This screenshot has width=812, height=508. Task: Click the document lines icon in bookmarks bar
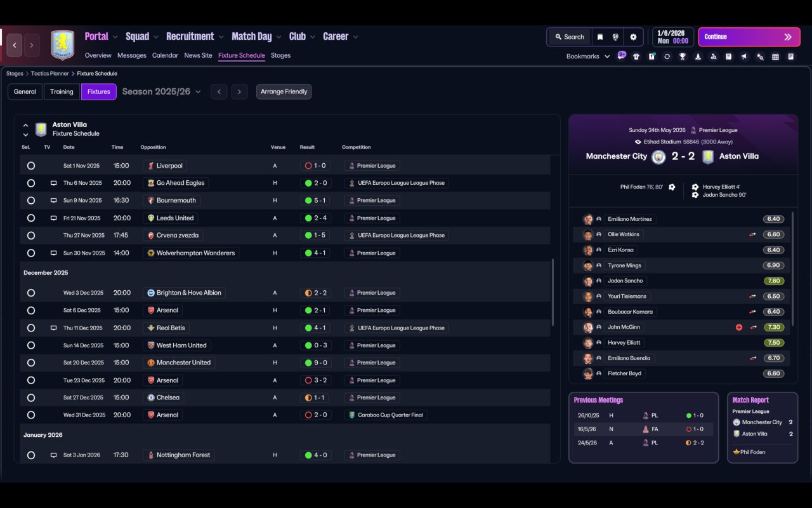click(729, 57)
